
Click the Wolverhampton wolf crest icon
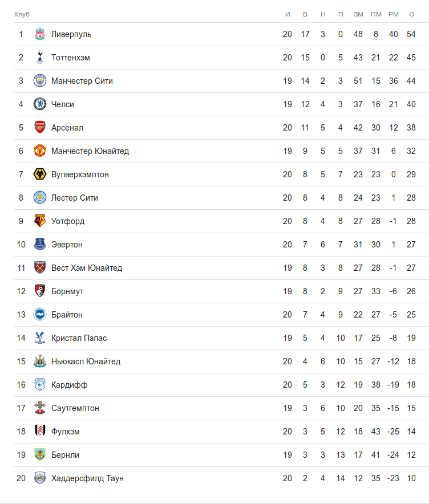point(39,174)
